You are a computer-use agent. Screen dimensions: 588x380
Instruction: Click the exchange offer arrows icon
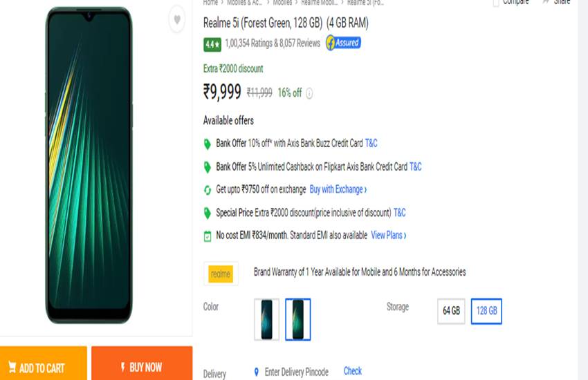(207, 190)
